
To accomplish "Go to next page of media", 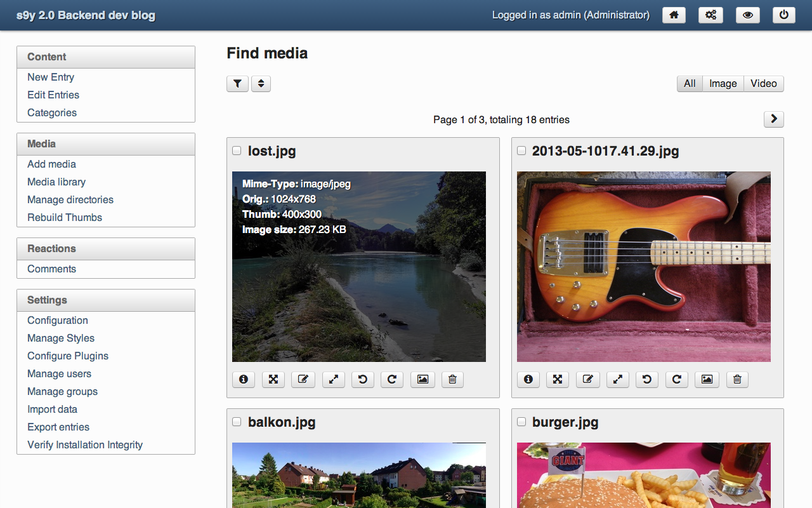I will (773, 119).
